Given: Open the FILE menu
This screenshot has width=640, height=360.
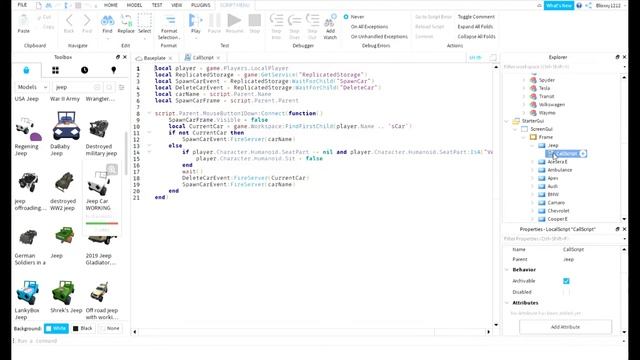Looking at the screenshot, I should (x=22, y=5).
